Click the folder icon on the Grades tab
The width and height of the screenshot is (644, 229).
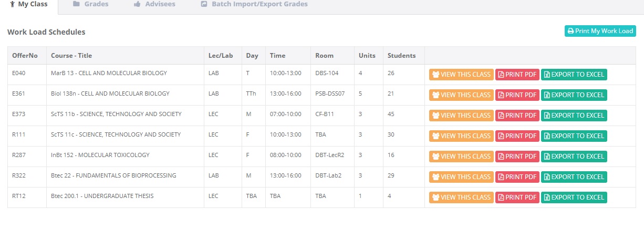point(76,4)
